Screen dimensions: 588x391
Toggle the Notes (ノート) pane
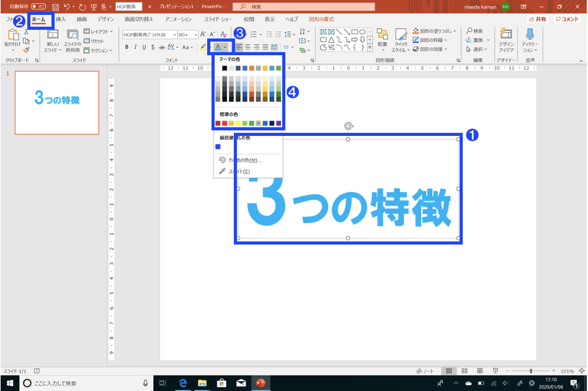click(425, 371)
